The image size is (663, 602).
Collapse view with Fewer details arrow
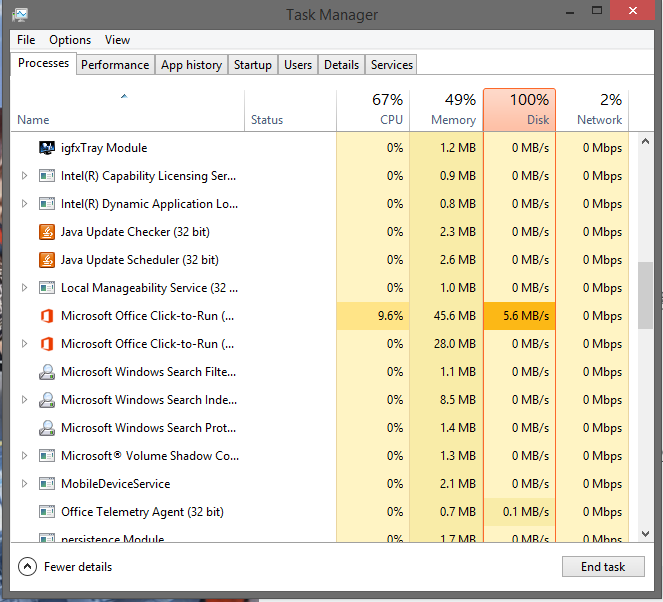pos(27,567)
